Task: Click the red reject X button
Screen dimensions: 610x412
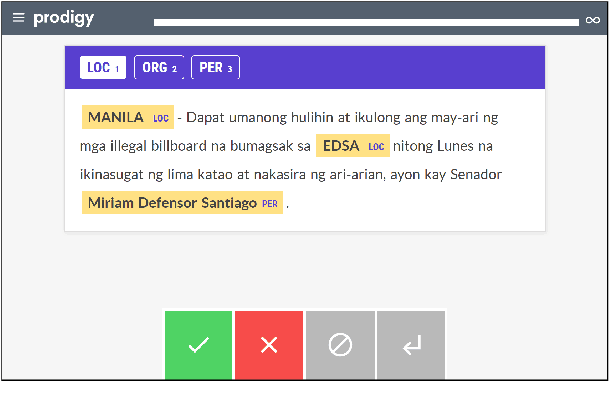Action: tap(269, 345)
